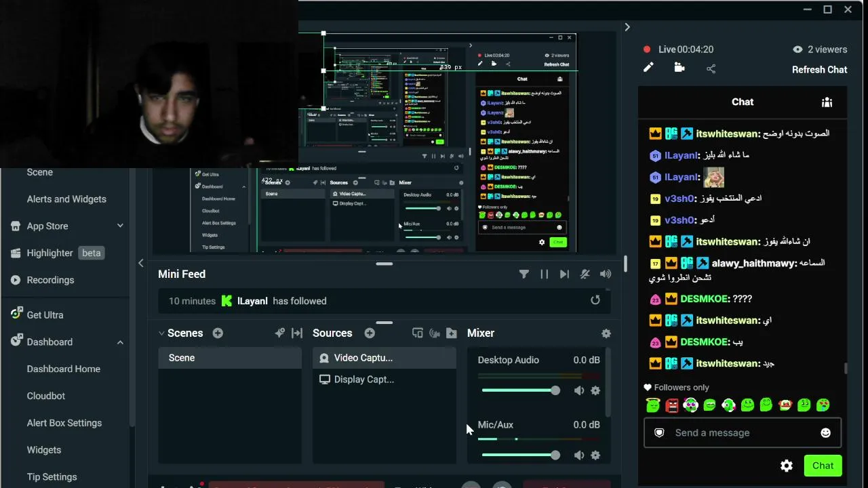Open the emoji picker in message box
Screen dimensions: 868x488
click(825, 432)
